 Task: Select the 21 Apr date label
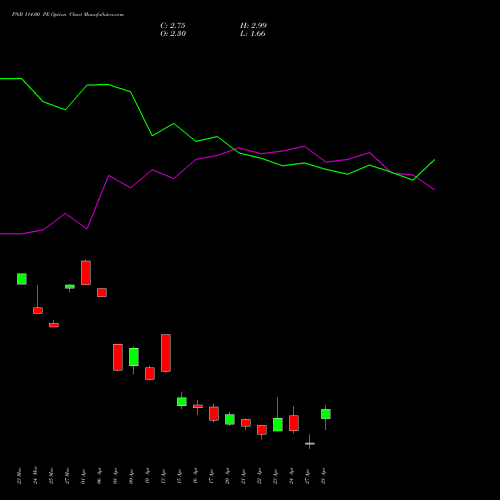[243, 476]
